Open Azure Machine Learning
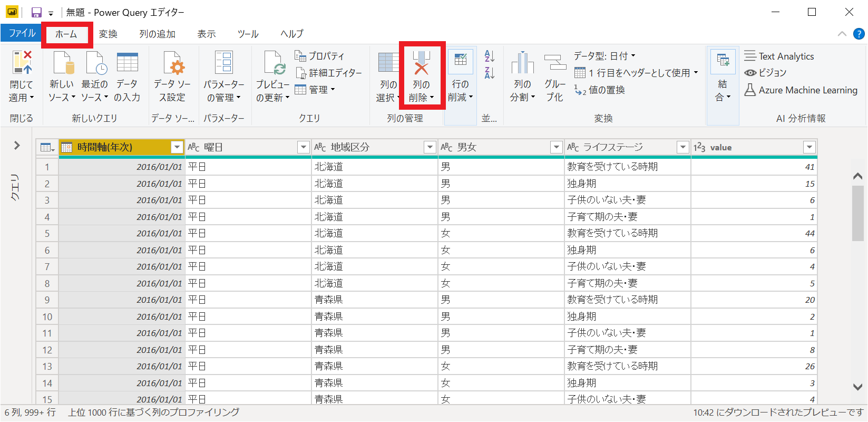The width and height of the screenshot is (868, 422). 801,90
